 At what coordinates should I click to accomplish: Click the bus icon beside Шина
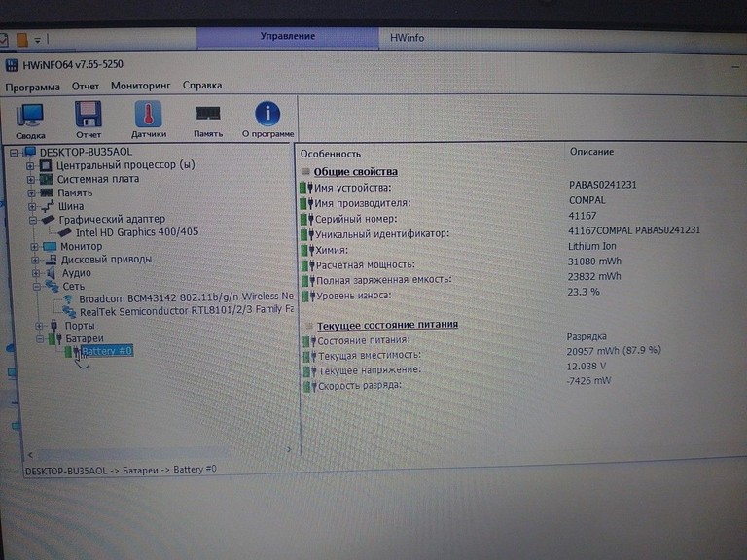point(47,206)
